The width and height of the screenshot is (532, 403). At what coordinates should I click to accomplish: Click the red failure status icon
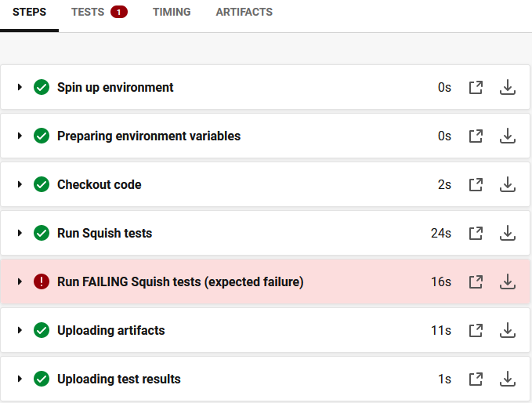pyautogui.click(x=42, y=282)
